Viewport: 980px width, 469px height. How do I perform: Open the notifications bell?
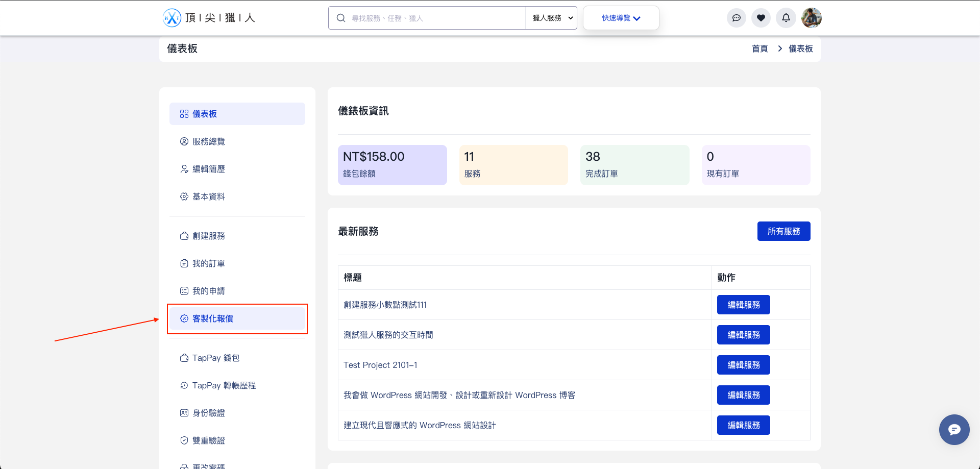786,18
